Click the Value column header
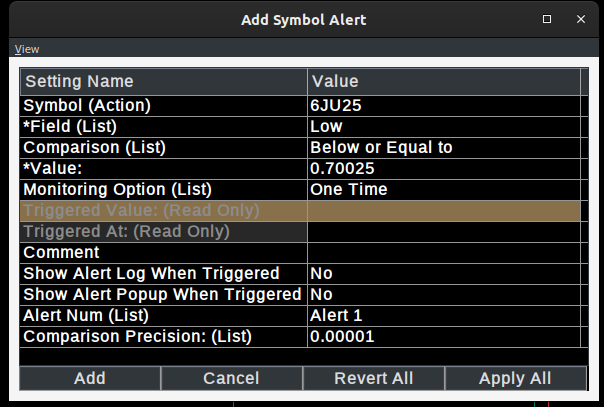 pyautogui.click(x=443, y=81)
